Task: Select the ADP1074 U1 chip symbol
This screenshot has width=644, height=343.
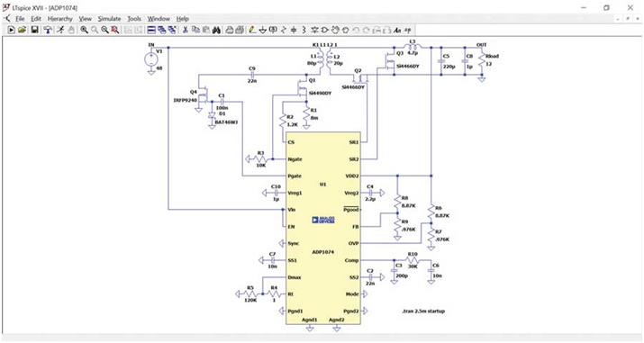Action: 323,228
